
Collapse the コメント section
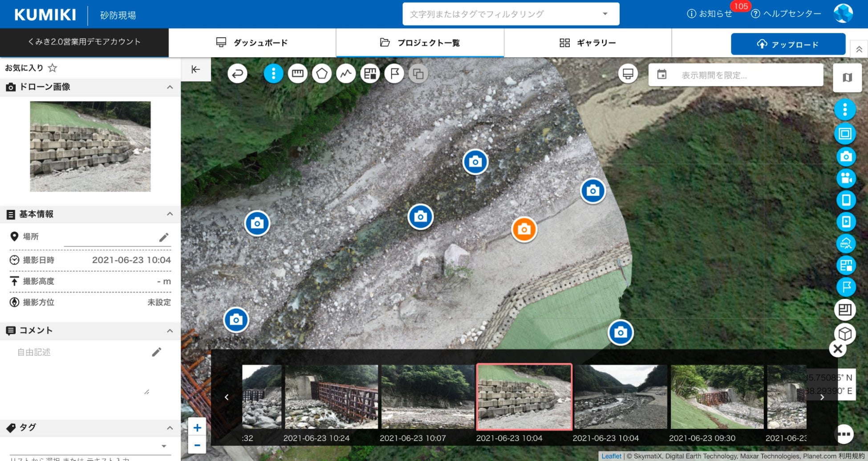click(x=170, y=331)
